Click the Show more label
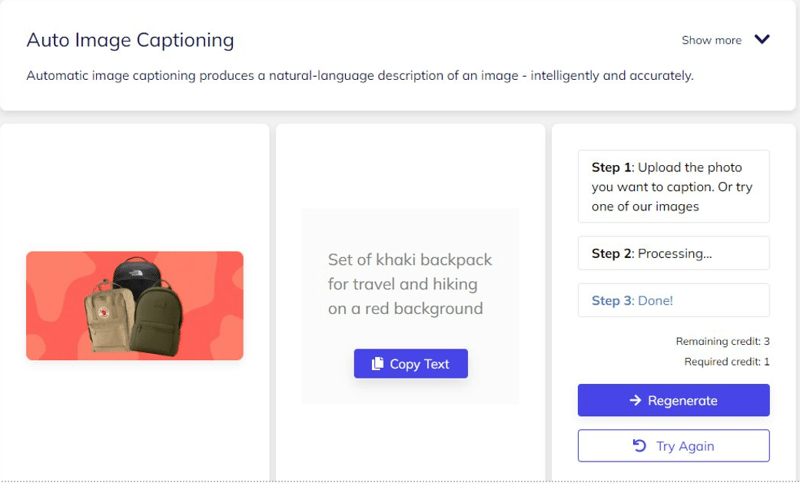This screenshot has height=483, width=800. [711, 40]
